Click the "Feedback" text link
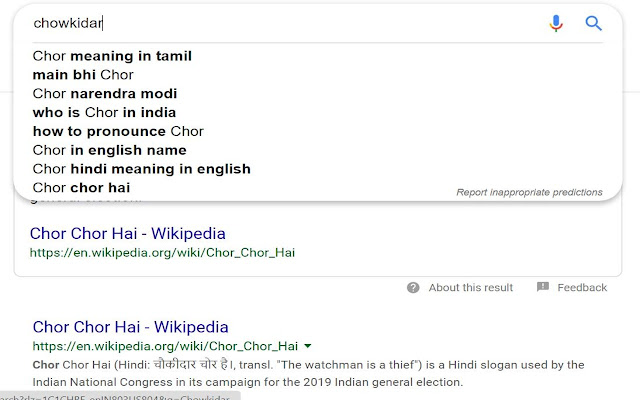This screenshot has height=400, width=640. 582,287
